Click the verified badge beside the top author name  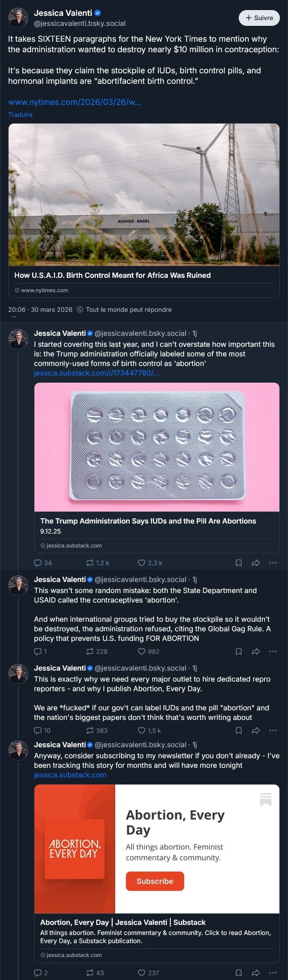(x=98, y=13)
